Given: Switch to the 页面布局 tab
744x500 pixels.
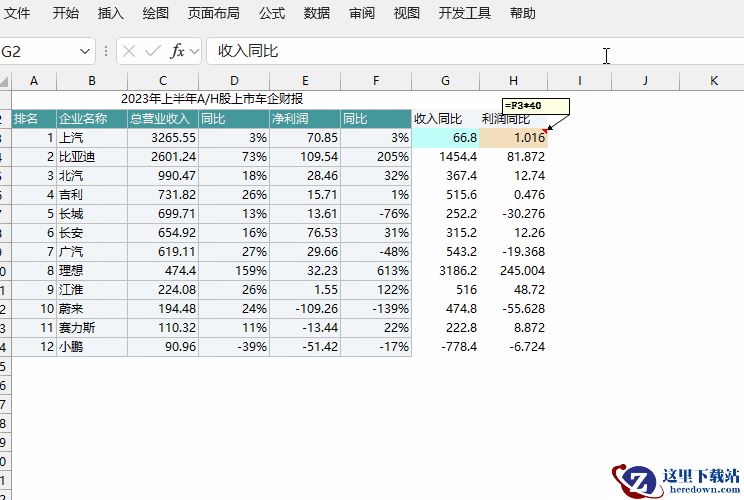Looking at the screenshot, I should pyautogui.click(x=214, y=13).
